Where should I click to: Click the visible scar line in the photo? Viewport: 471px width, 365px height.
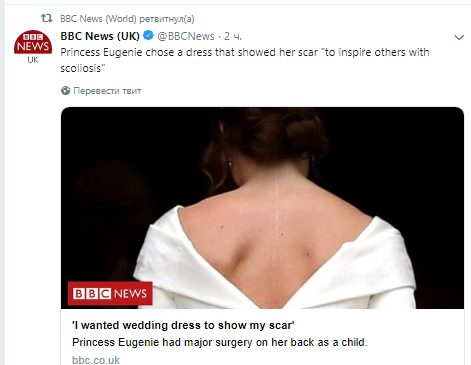point(276,233)
